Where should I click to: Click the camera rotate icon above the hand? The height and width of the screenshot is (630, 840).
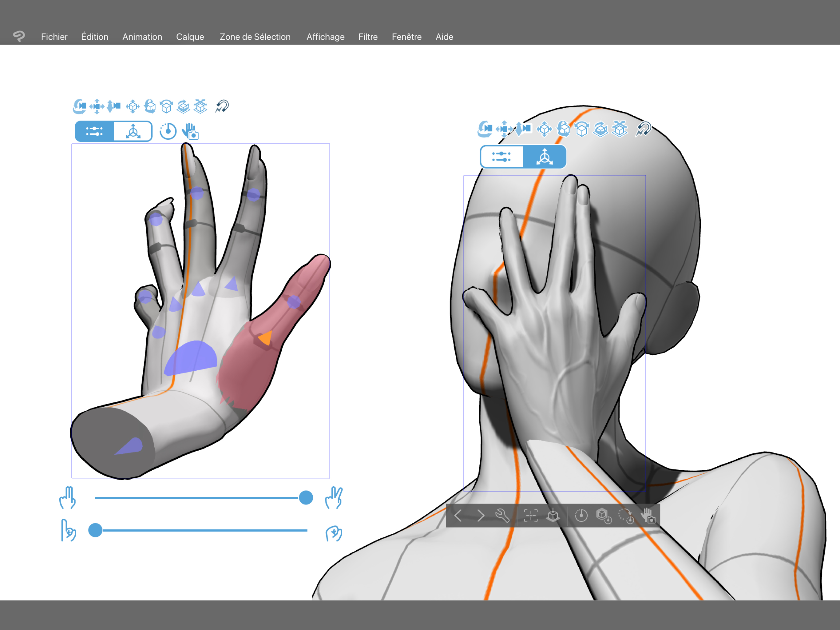[79, 106]
